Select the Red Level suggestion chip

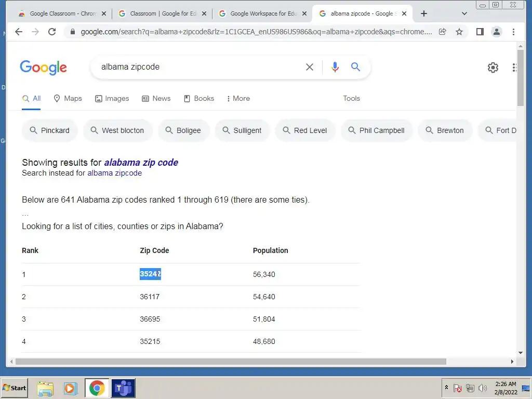(305, 130)
